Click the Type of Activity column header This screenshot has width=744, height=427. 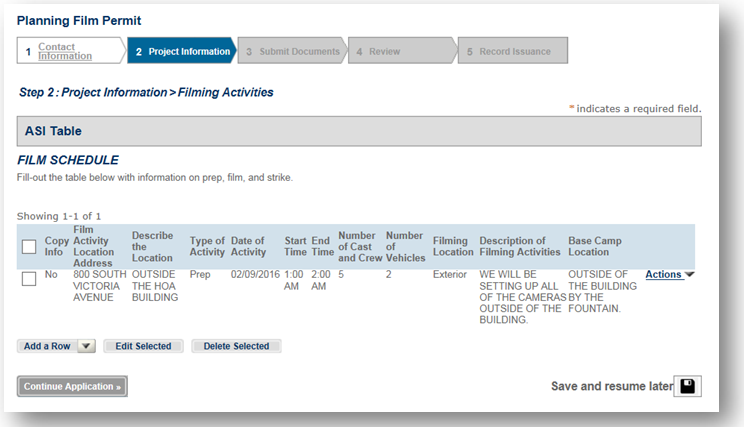tap(207, 246)
